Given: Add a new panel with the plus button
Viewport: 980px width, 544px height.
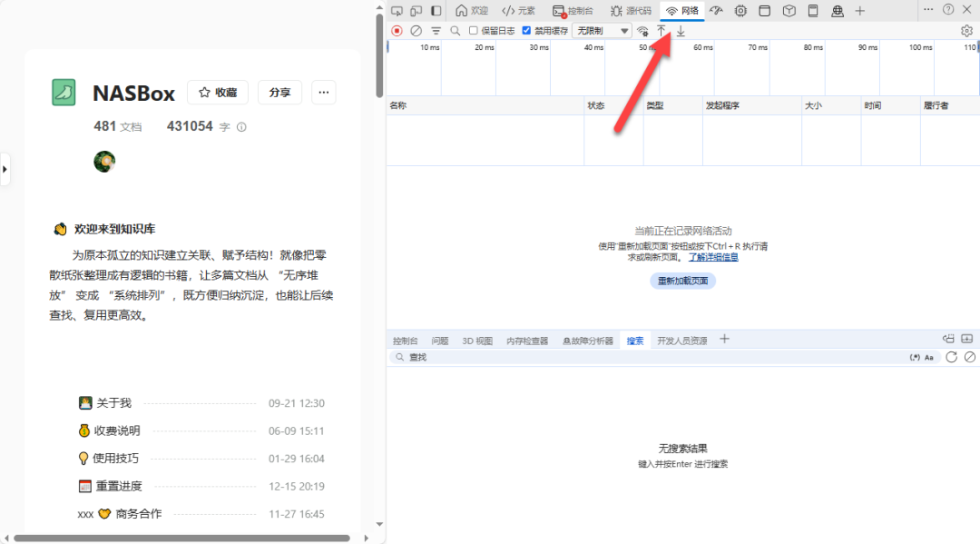Looking at the screenshot, I should point(859,10).
